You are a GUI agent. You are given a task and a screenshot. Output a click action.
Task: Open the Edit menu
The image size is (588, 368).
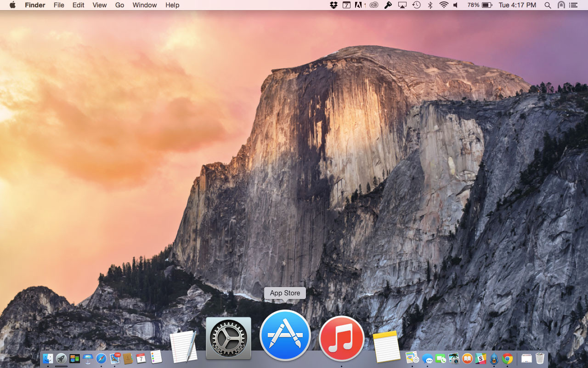(78, 5)
